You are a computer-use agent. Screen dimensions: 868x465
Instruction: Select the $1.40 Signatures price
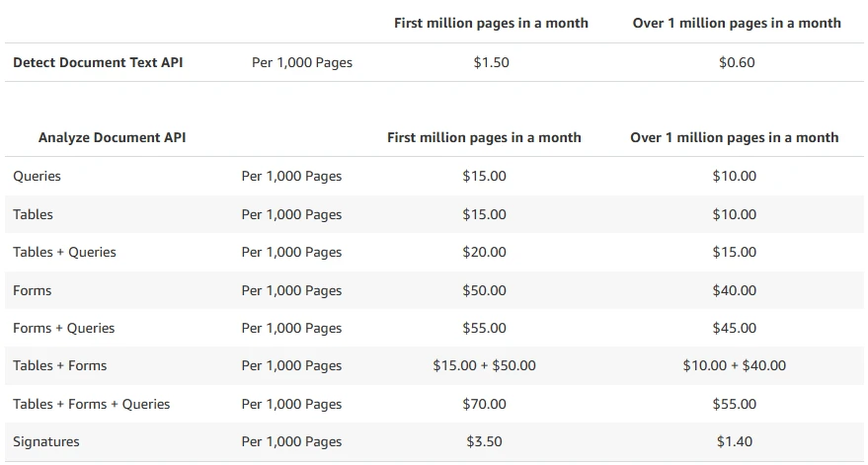tap(734, 441)
